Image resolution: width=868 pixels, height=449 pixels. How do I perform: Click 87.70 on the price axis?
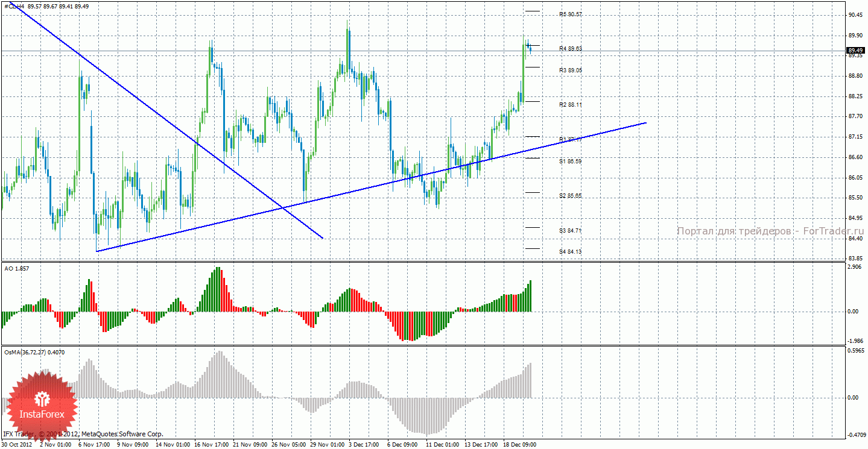pos(856,117)
